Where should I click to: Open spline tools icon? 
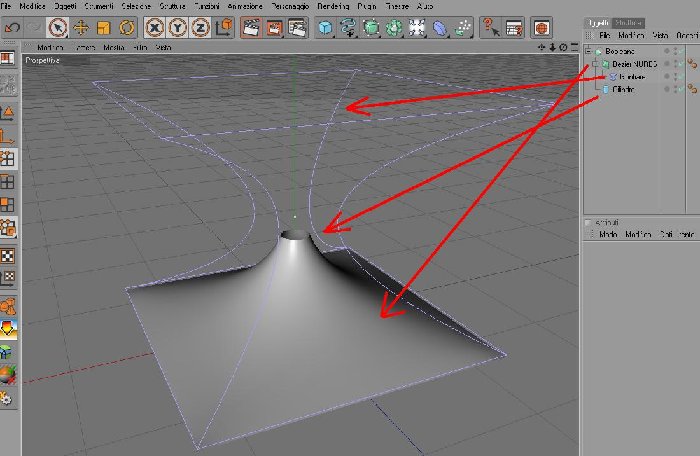click(x=348, y=28)
